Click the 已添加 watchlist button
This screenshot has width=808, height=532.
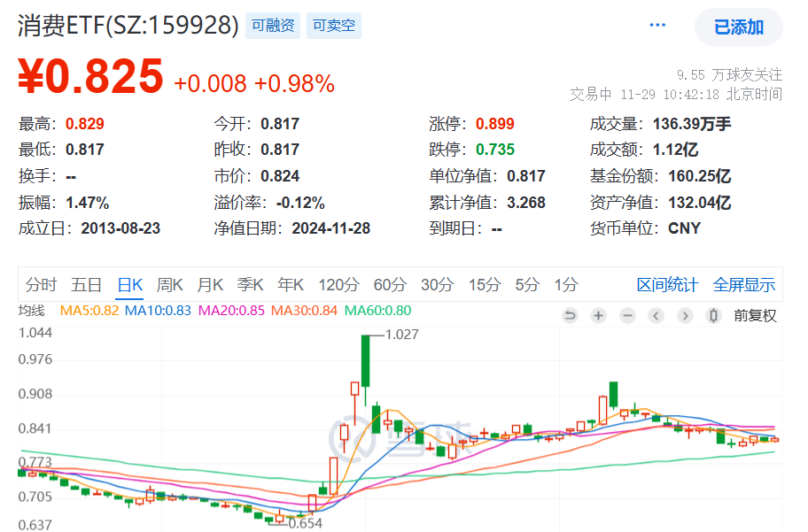point(738,27)
